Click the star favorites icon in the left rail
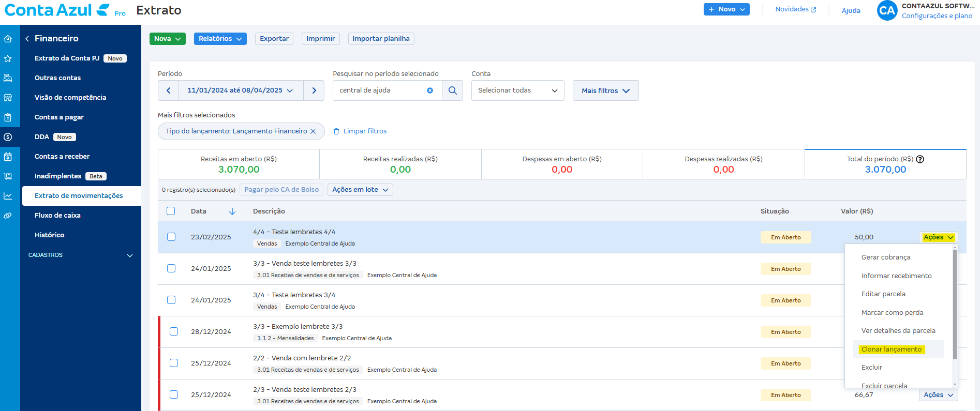980x411 pixels. click(8, 58)
